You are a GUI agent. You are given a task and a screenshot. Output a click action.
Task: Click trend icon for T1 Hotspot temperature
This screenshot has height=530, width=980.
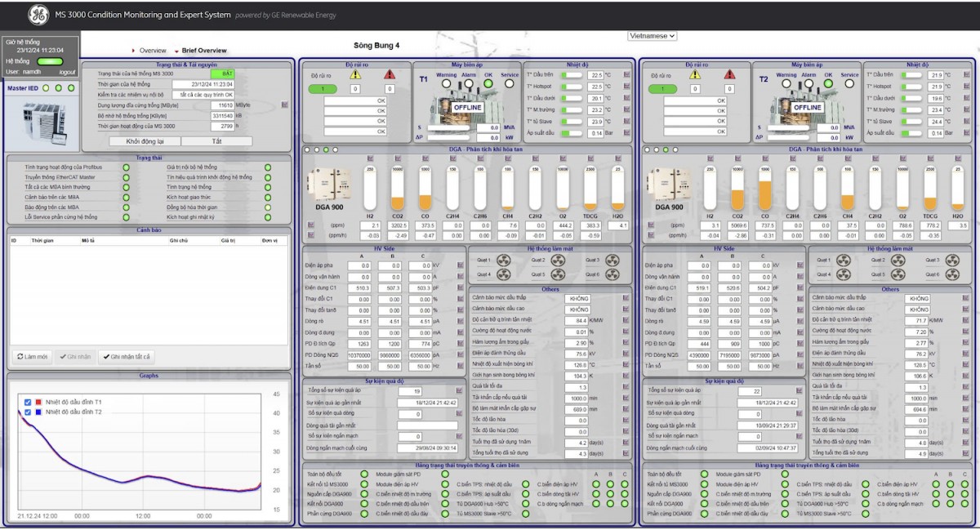[626, 87]
